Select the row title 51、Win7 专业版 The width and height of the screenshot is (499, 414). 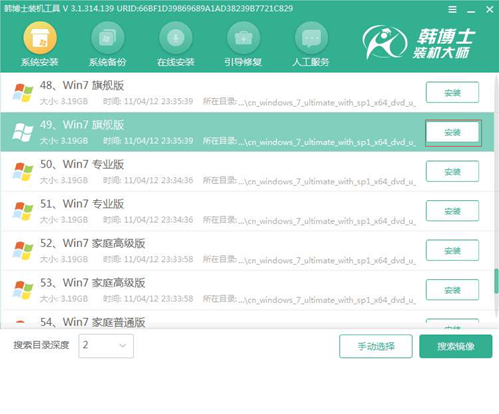point(82,204)
